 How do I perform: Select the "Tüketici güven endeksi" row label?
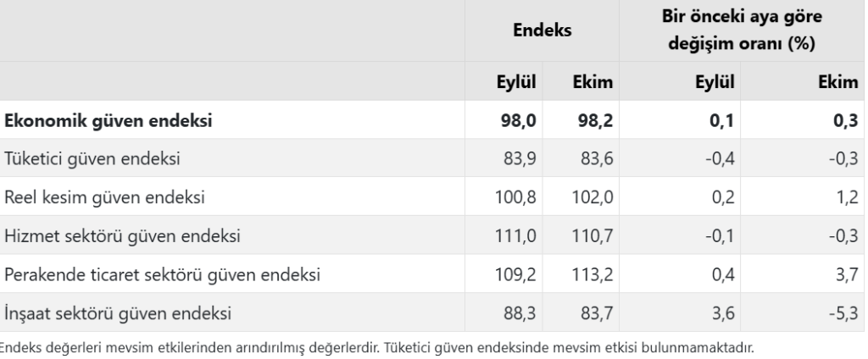pyautogui.click(x=92, y=158)
